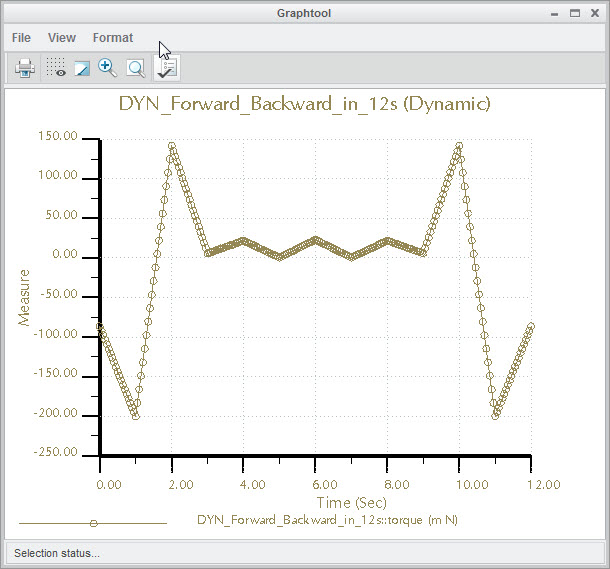Click the torque peak point at 2.00 seconds
The width and height of the screenshot is (610, 569).
[x=172, y=146]
